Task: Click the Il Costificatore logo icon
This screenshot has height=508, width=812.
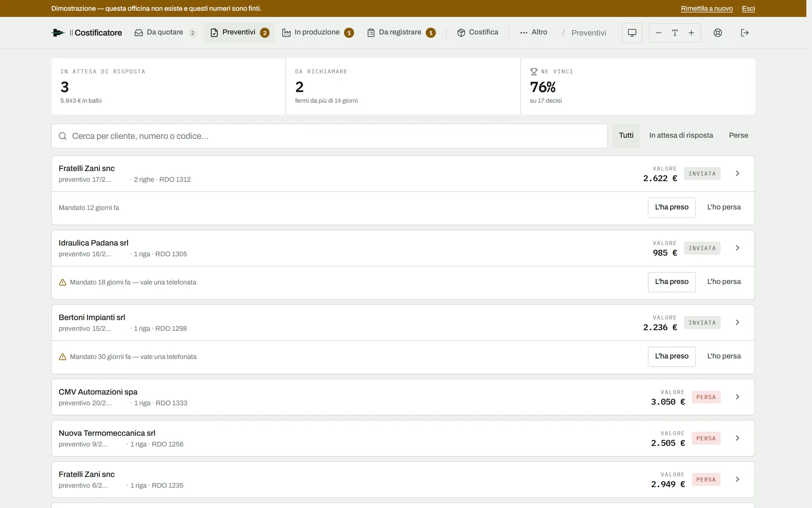Action: [58, 33]
